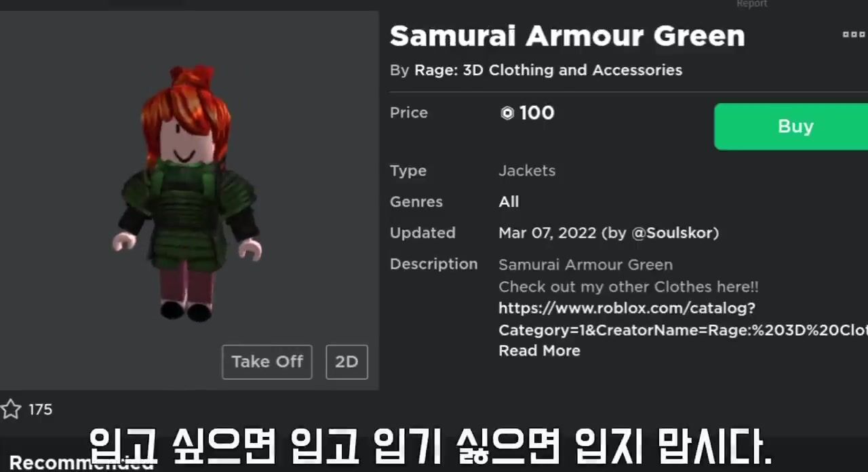
Task: Click the Recommended section heading
Action: pyautogui.click(x=81, y=463)
